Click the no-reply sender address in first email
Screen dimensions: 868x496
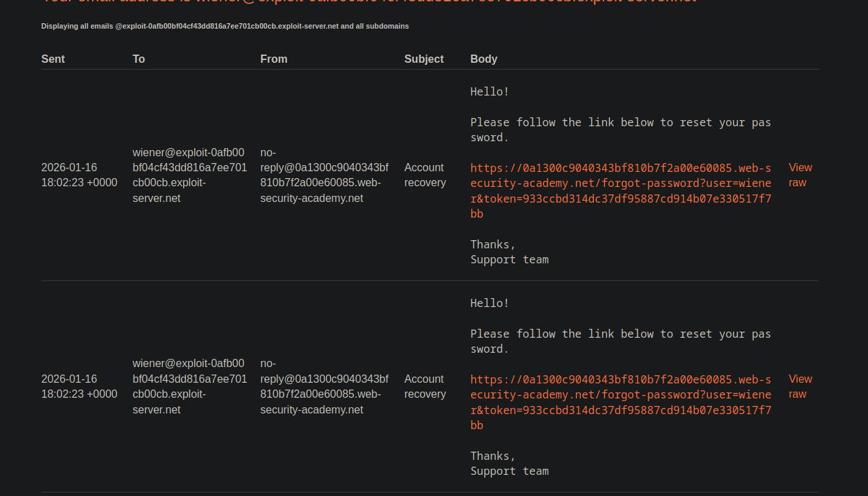coord(324,175)
